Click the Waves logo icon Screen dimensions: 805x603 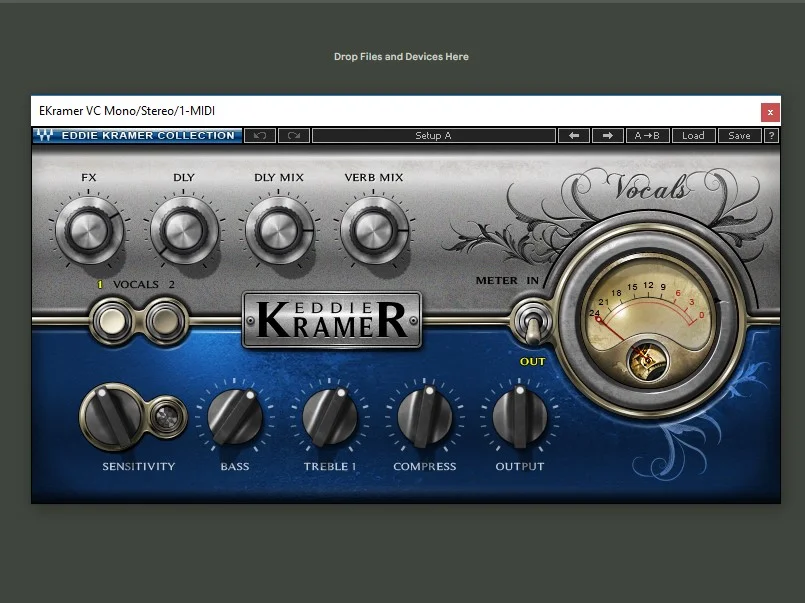(x=44, y=135)
